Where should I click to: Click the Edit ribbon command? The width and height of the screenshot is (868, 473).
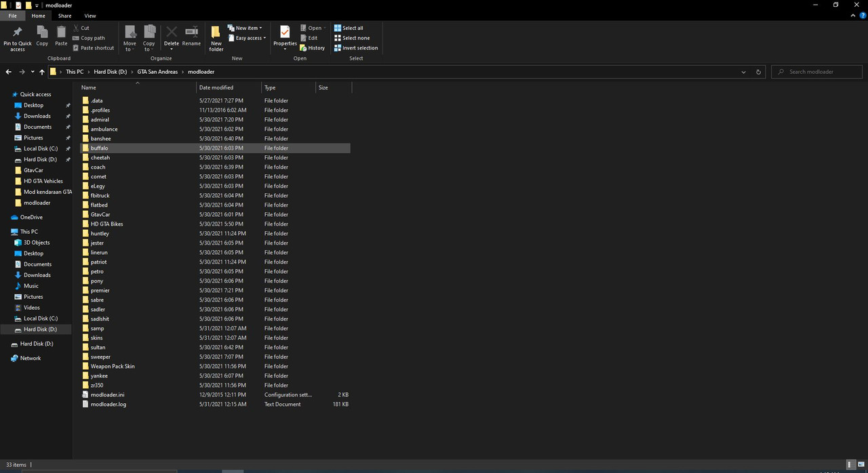(x=309, y=38)
